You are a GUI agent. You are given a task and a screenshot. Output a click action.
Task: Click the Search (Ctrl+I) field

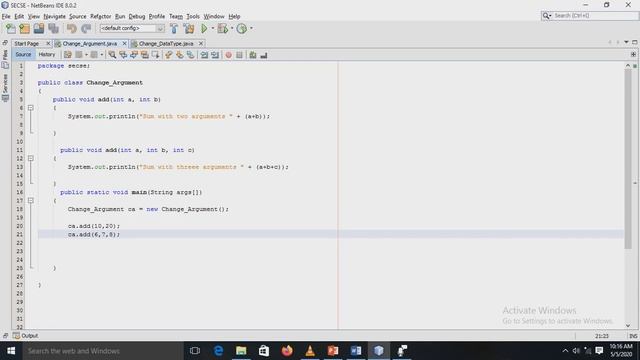click(x=595, y=16)
